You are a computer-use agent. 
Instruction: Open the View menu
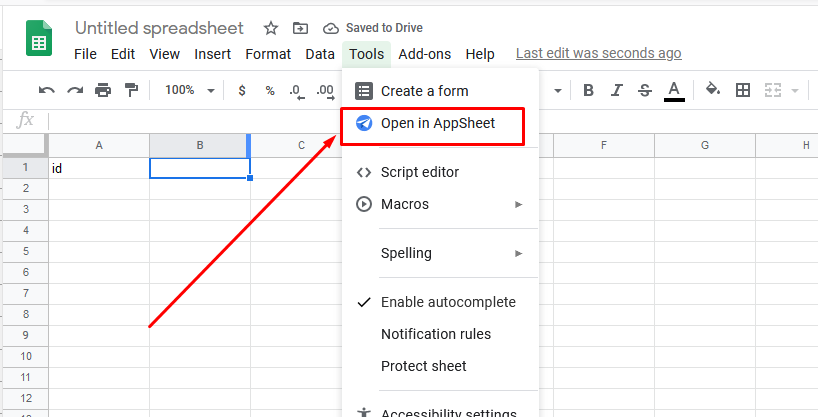164,54
